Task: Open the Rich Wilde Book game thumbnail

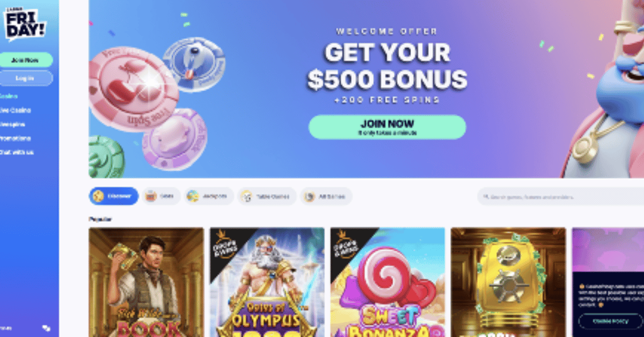Action: tap(146, 282)
